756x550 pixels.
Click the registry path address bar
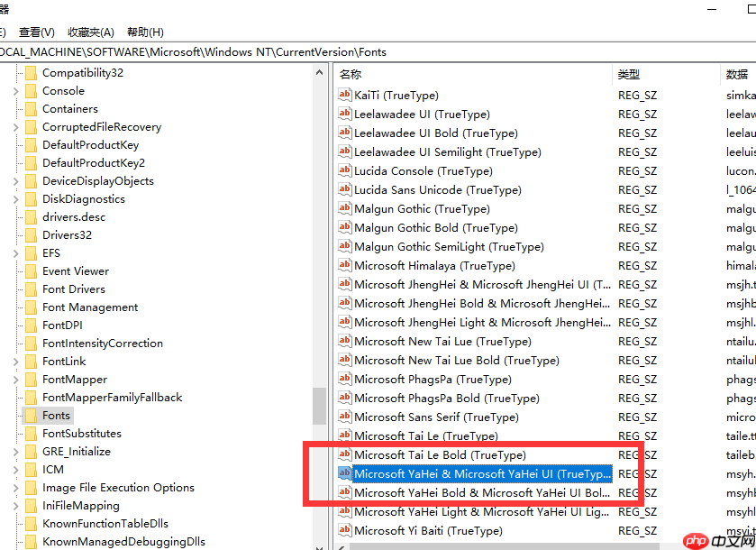coord(378,52)
